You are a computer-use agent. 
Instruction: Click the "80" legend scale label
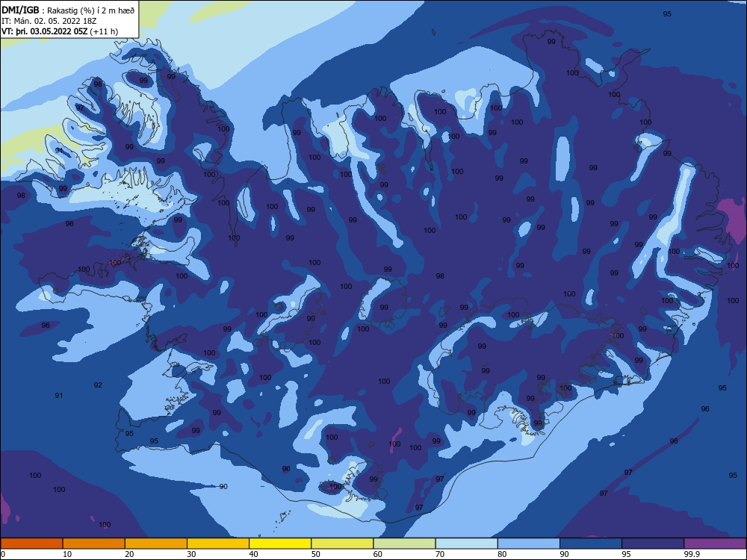pos(502,554)
